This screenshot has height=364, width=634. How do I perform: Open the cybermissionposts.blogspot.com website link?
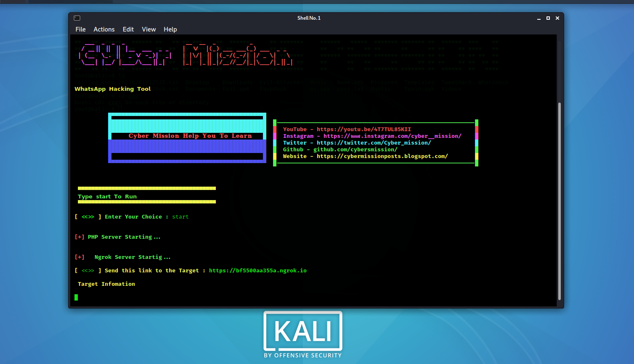pos(382,156)
